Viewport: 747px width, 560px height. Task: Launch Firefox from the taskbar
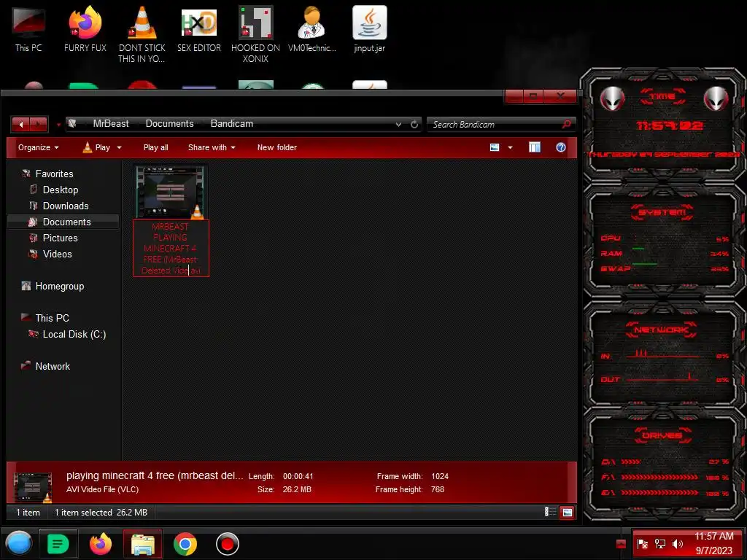pyautogui.click(x=101, y=544)
